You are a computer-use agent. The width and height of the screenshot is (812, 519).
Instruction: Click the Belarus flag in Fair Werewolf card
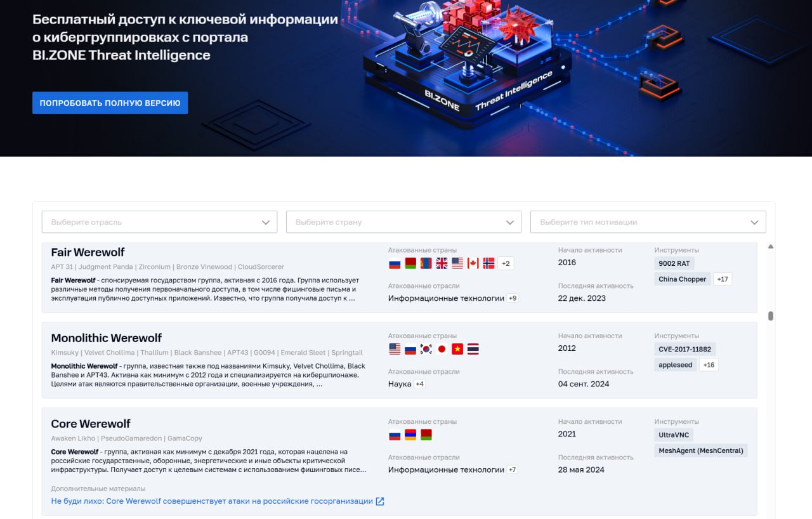(410, 263)
